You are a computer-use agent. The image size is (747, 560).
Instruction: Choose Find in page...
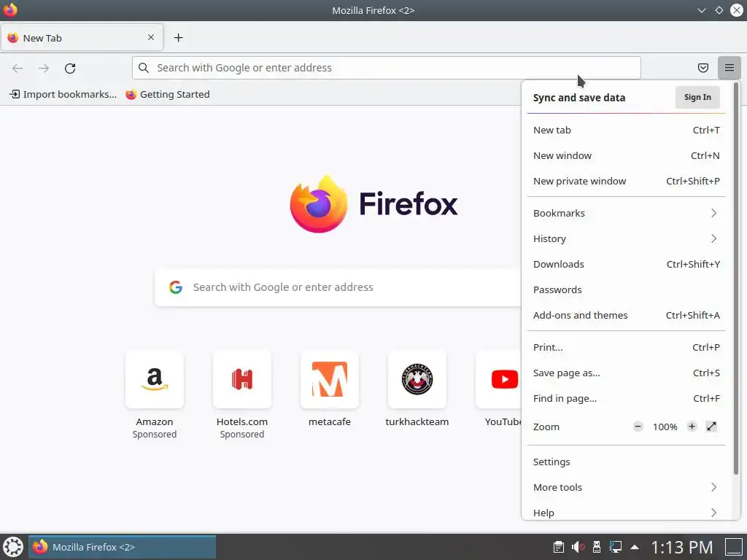point(626,399)
